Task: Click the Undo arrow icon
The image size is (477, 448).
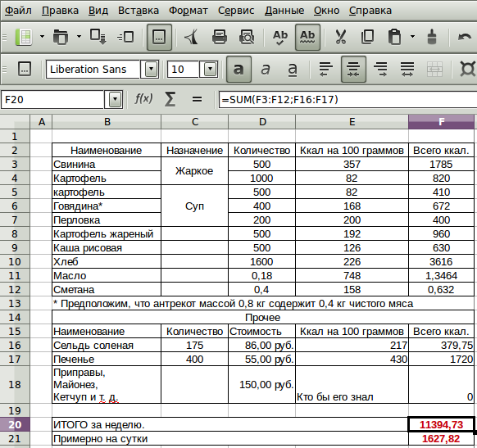Action: coord(464,37)
